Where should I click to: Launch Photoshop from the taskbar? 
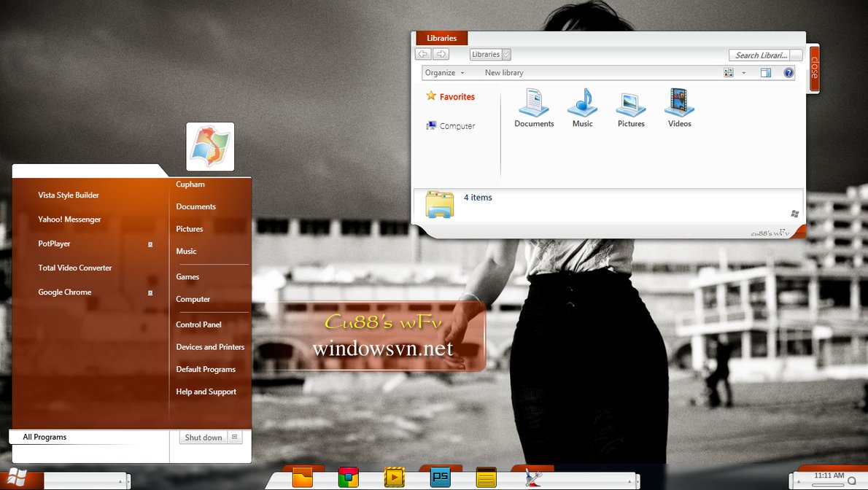pos(440,478)
